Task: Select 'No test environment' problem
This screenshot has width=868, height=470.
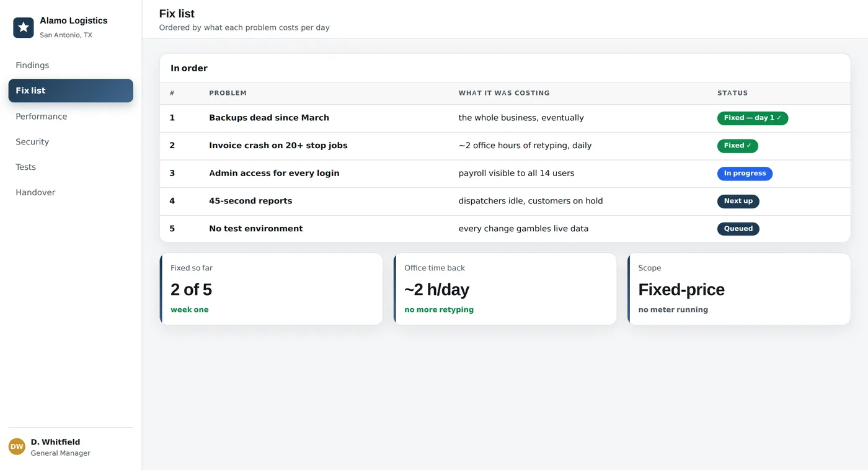Action: [256, 229]
